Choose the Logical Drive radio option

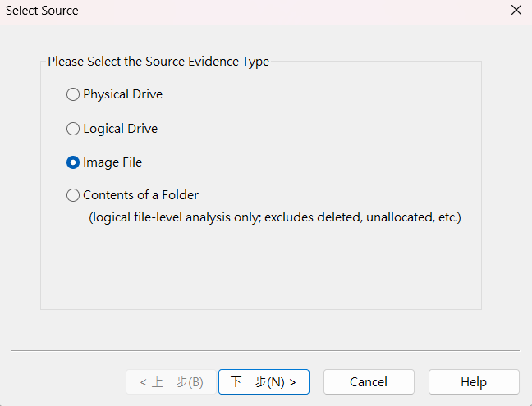73,129
